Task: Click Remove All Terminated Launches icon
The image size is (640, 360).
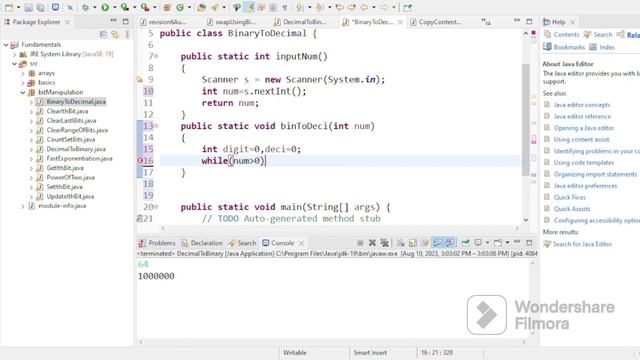Action: (x=384, y=243)
